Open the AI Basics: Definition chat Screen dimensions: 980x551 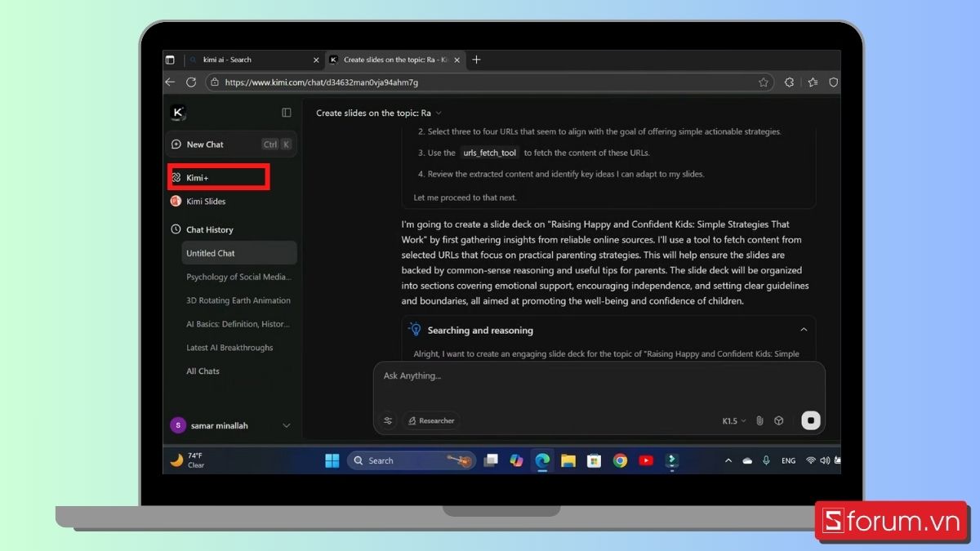tap(238, 324)
